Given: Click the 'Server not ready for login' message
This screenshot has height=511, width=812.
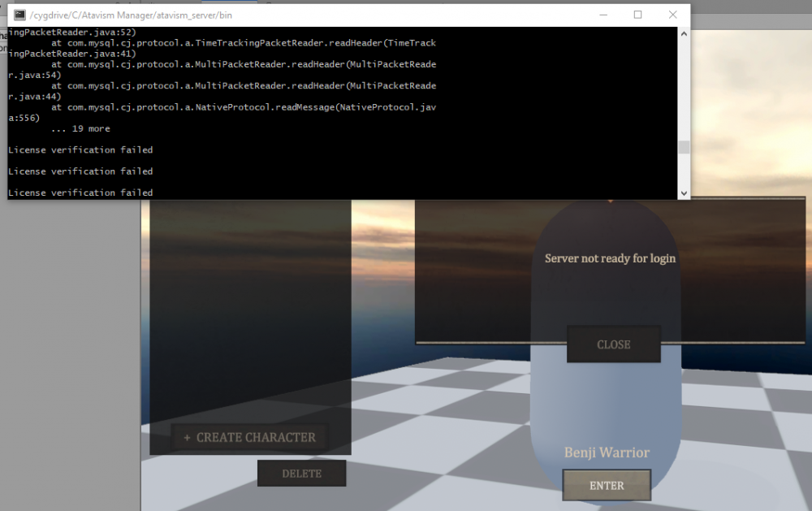Looking at the screenshot, I should tap(610, 258).
